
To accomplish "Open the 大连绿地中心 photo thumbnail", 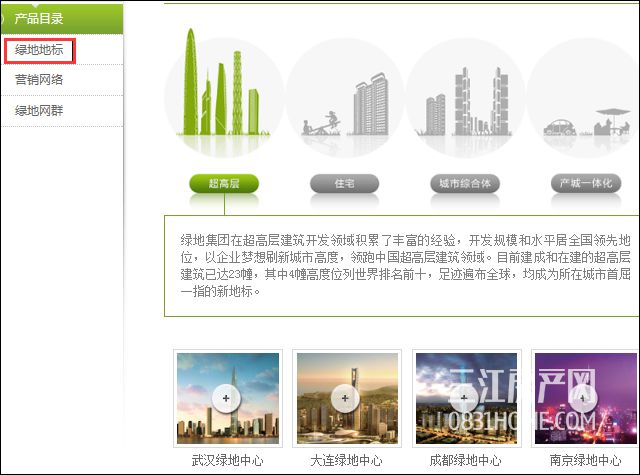I will tap(347, 398).
